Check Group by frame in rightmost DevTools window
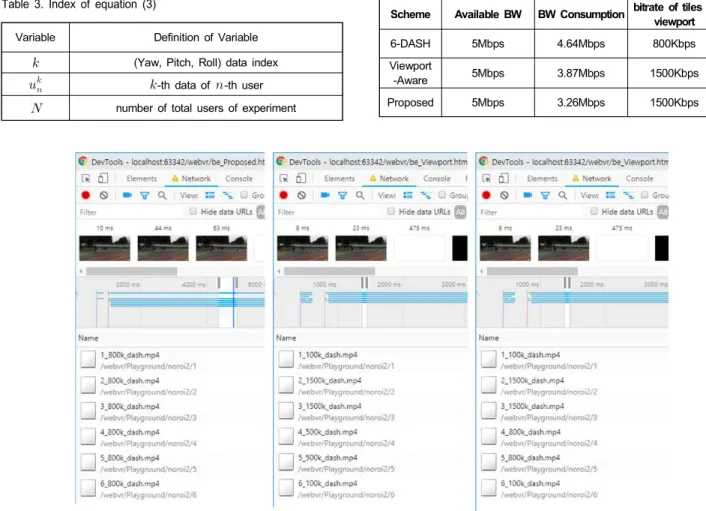Viewport: 706px width, 511px height. [645, 194]
